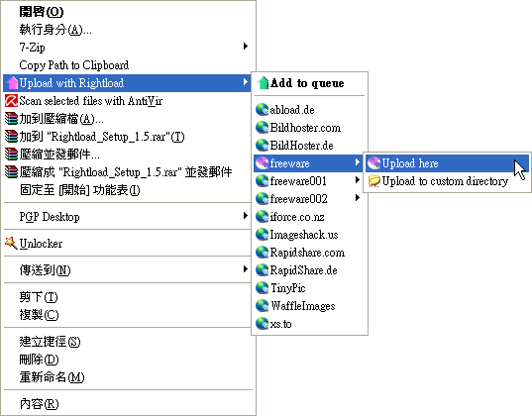Choose 加到壓縮檔(A)... entry
This screenshot has height=416, width=532.
click(x=128, y=119)
